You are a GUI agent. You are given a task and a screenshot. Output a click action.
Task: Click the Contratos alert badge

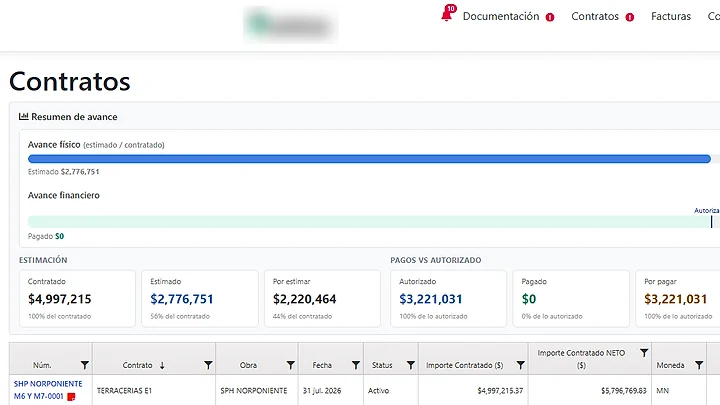coord(630,17)
